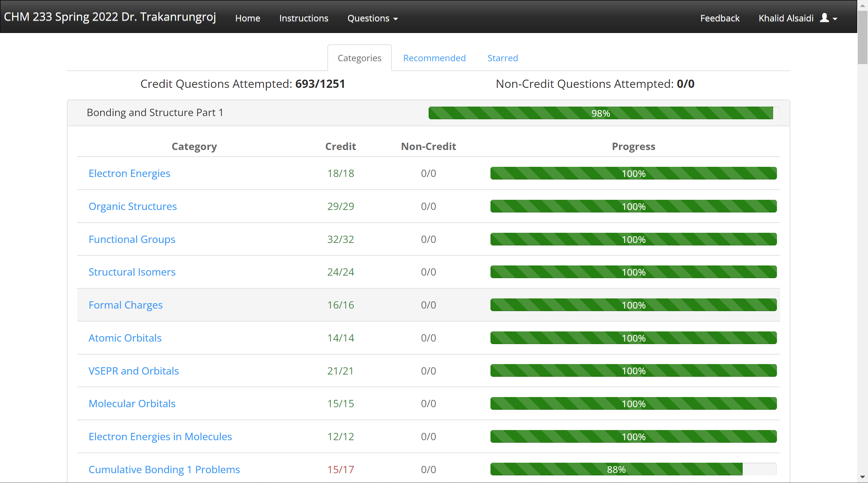Open the Questions dropdown menu

(x=372, y=18)
